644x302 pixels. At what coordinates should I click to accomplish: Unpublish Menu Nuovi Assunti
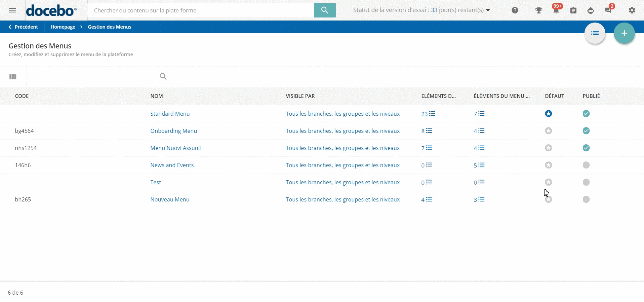tap(586, 148)
